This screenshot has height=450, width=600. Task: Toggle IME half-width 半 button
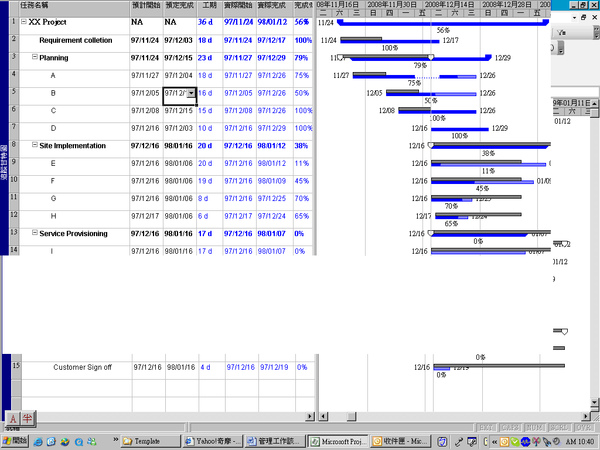27,418
